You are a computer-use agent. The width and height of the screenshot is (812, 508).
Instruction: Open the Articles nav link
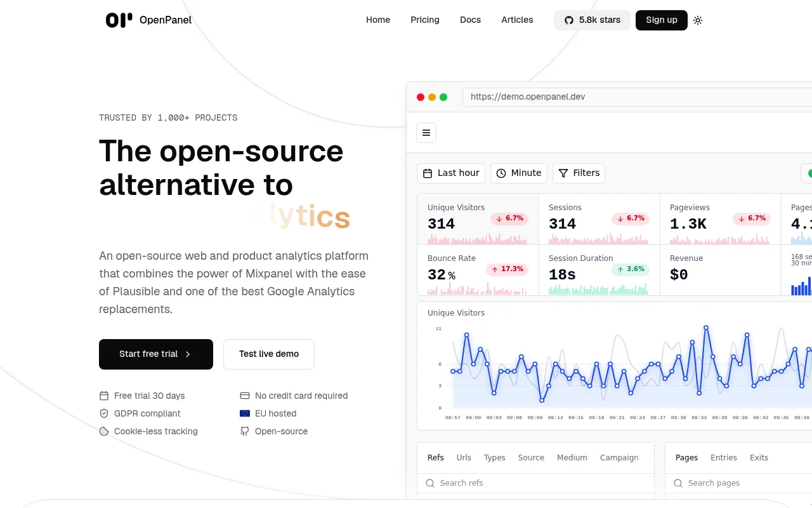(x=517, y=20)
